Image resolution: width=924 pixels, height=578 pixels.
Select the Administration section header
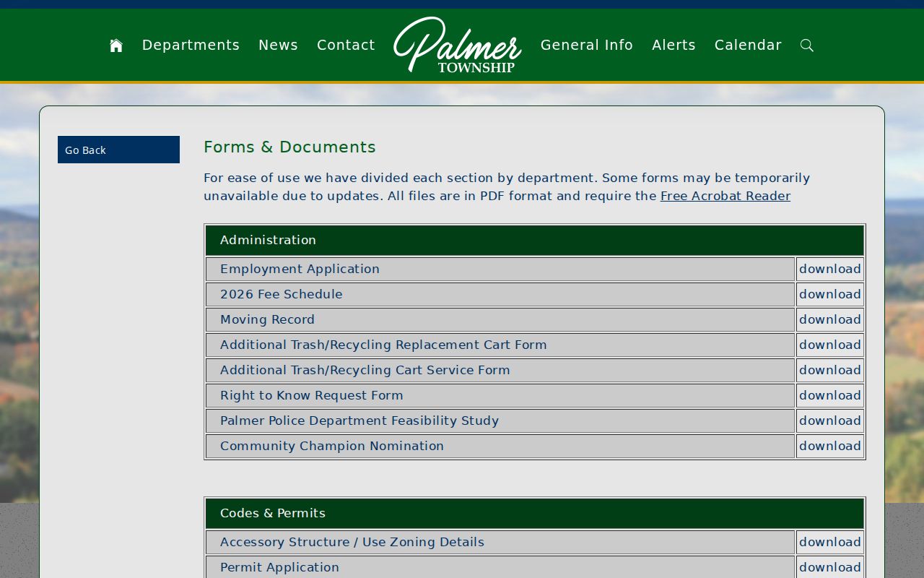coord(534,240)
